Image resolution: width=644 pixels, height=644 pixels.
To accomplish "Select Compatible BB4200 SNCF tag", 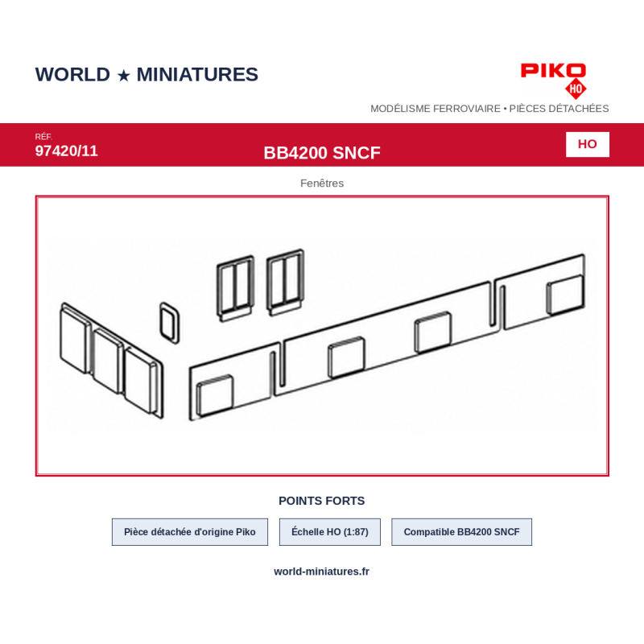I will coord(461,532).
